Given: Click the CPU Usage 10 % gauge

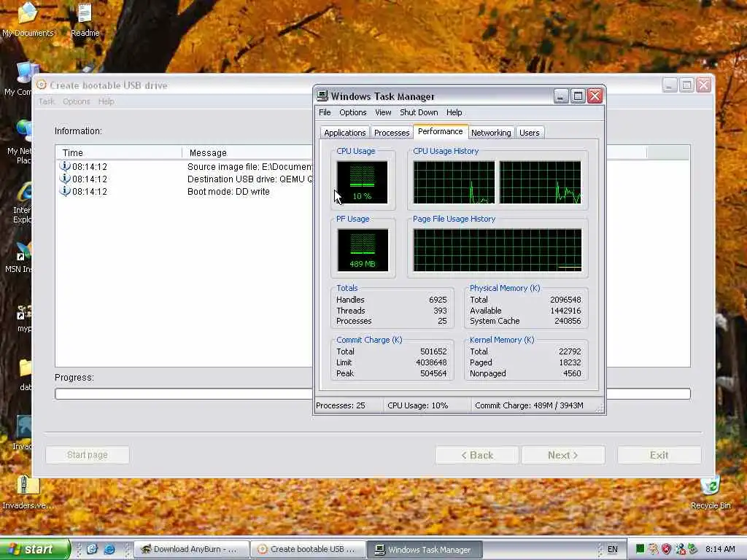Looking at the screenshot, I should 362,182.
